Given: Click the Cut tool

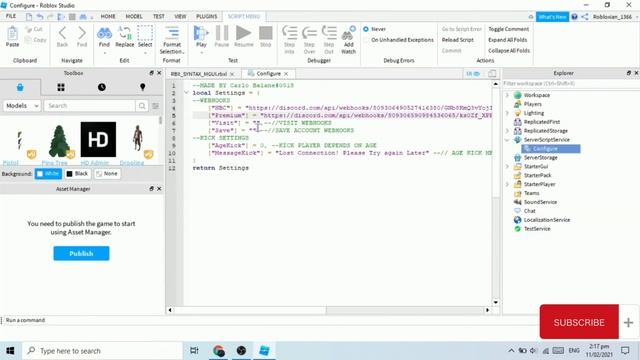Looking at the screenshot, I should coord(33,29).
